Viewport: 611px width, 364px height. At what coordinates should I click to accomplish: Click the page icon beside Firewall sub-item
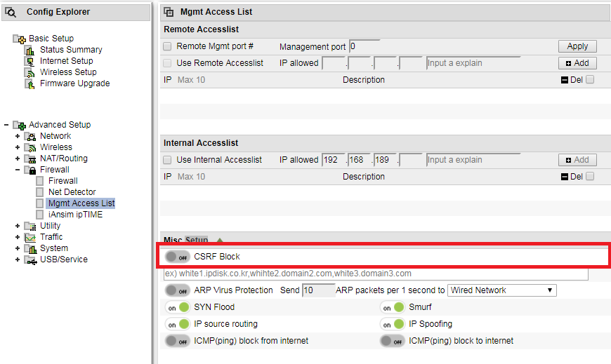point(39,181)
